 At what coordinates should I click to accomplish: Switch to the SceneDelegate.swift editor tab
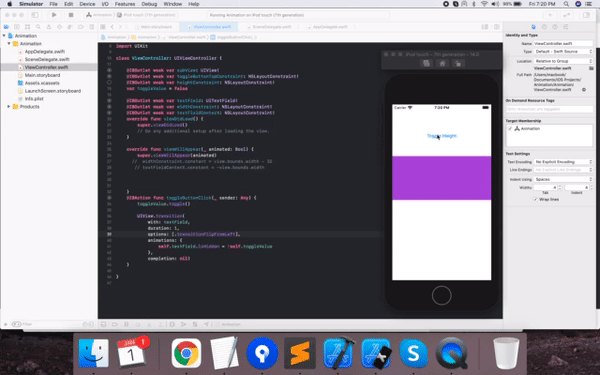[x=269, y=27]
